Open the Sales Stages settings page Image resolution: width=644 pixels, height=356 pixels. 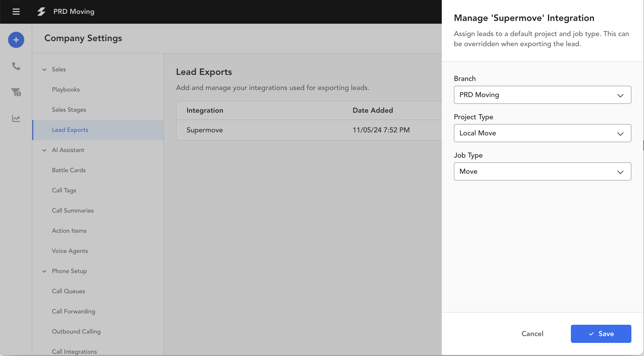69,110
